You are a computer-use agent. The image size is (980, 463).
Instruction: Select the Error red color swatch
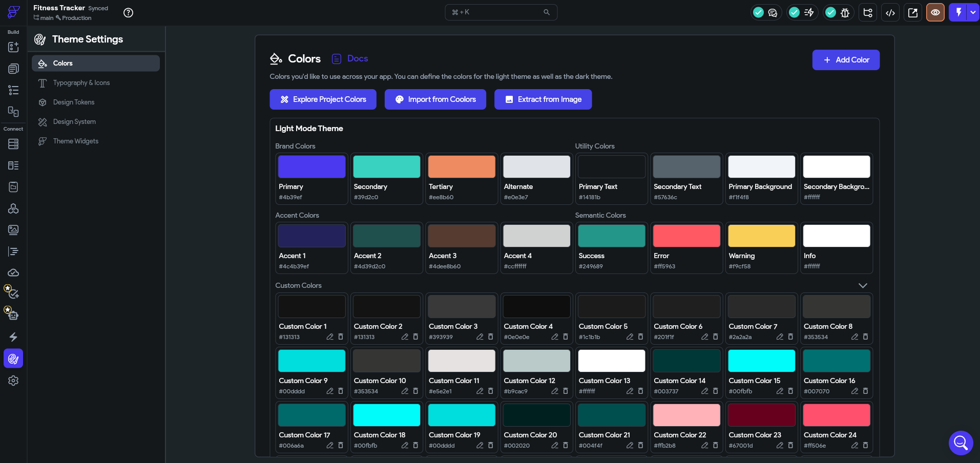[x=686, y=236]
